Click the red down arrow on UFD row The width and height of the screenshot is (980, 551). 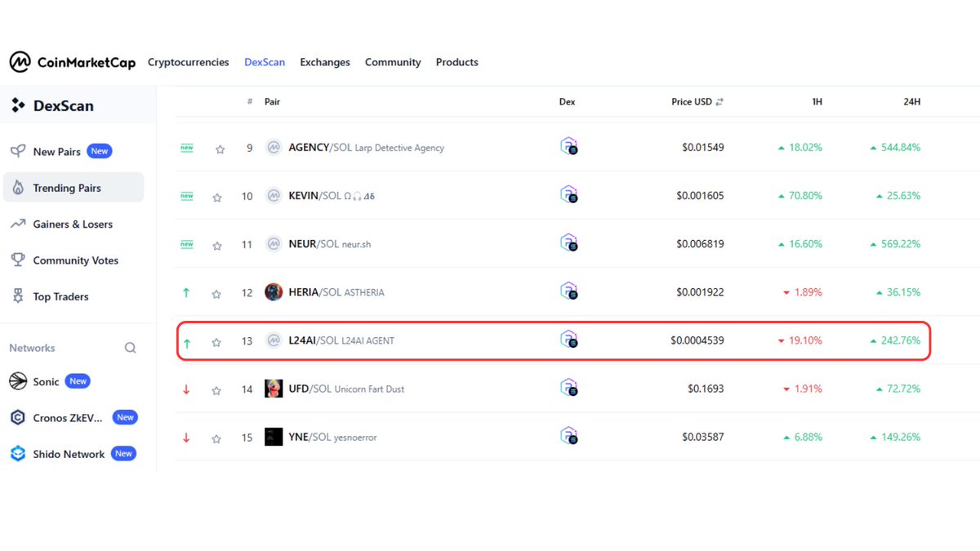[x=186, y=389]
